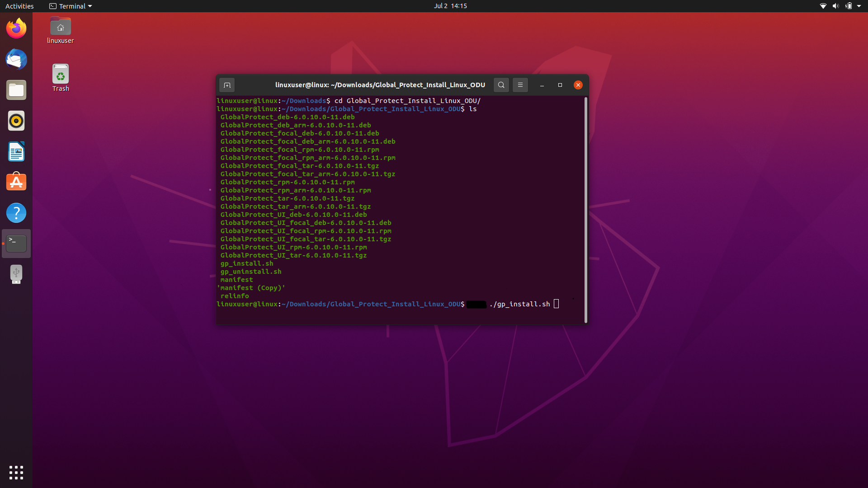
Task: Click the plain 'manifest' file entry
Action: [237, 280]
